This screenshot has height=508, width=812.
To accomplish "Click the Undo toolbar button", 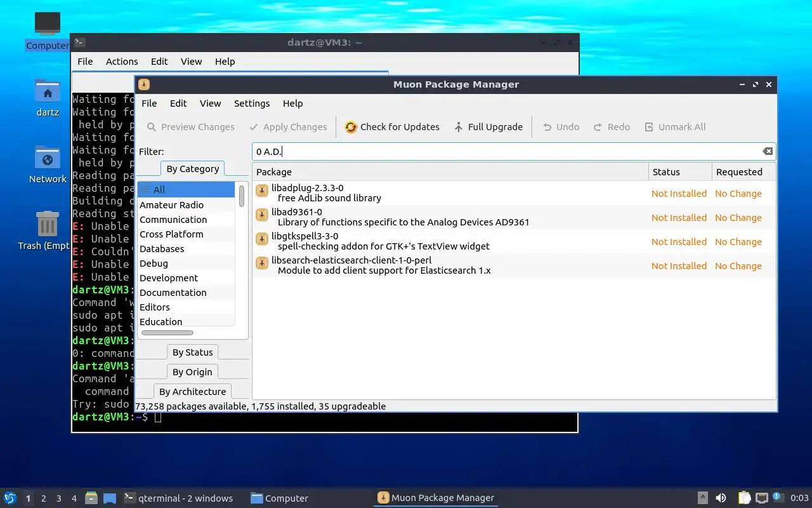I will pyautogui.click(x=561, y=127).
